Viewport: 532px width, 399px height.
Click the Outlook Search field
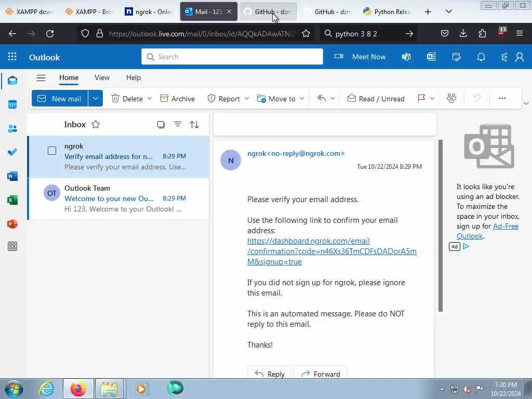pos(232,57)
